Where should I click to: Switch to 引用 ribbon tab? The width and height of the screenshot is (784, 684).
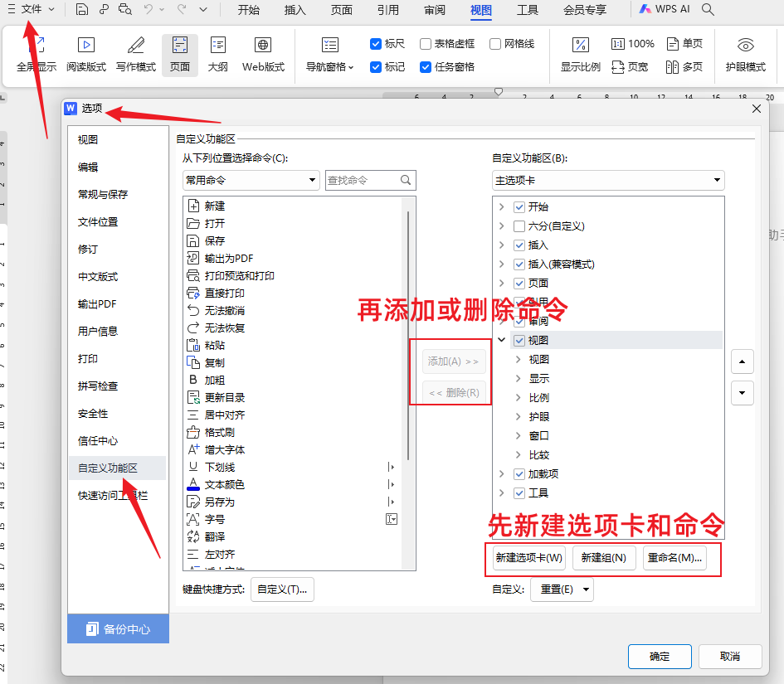click(388, 10)
